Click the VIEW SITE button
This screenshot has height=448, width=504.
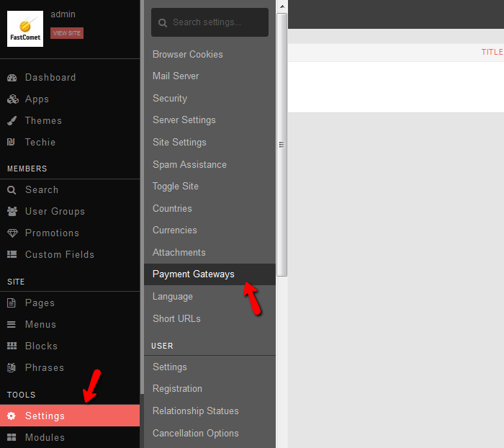(x=67, y=33)
